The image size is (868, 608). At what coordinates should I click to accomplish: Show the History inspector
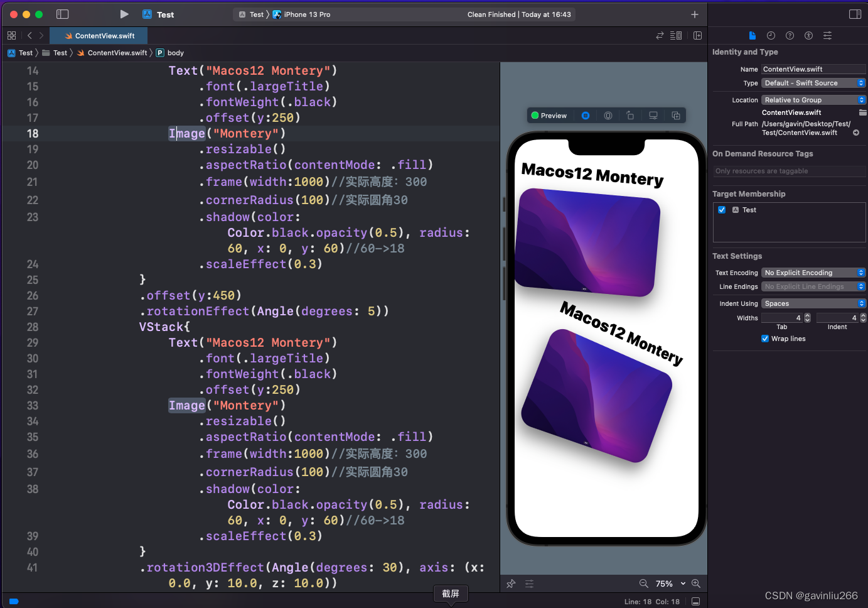pos(771,36)
